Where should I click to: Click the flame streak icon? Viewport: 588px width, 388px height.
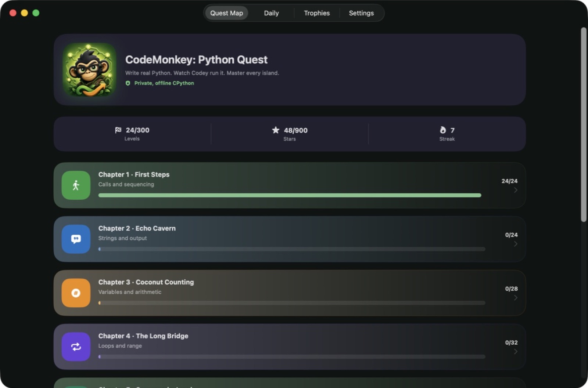(x=443, y=130)
